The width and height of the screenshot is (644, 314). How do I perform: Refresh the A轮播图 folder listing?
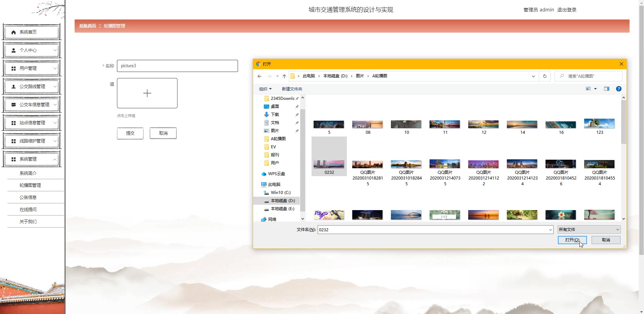coord(545,76)
